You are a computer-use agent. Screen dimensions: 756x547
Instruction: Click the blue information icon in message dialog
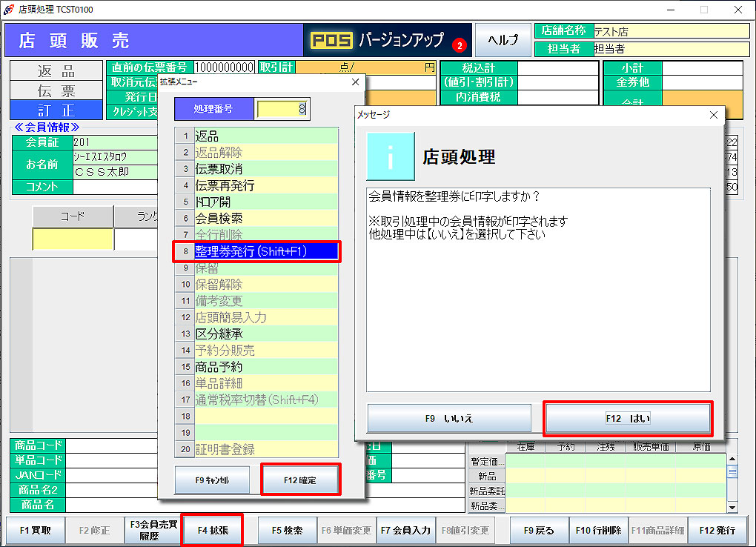tap(390, 156)
